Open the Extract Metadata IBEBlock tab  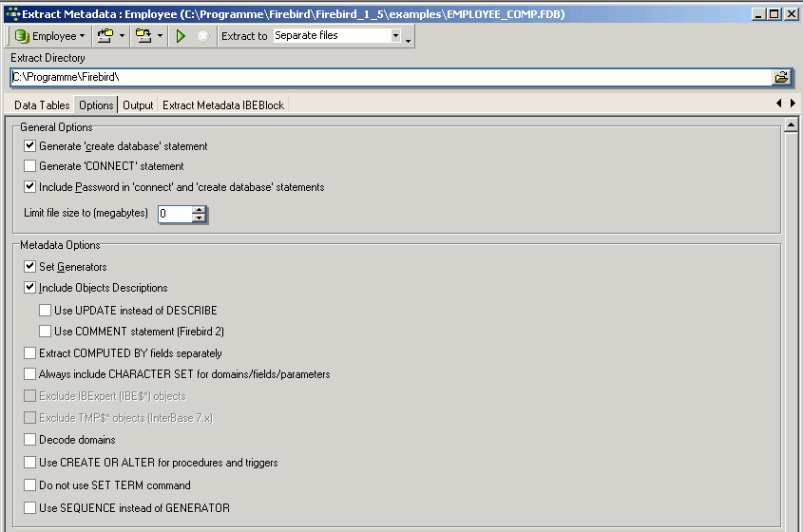pos(223,104)
